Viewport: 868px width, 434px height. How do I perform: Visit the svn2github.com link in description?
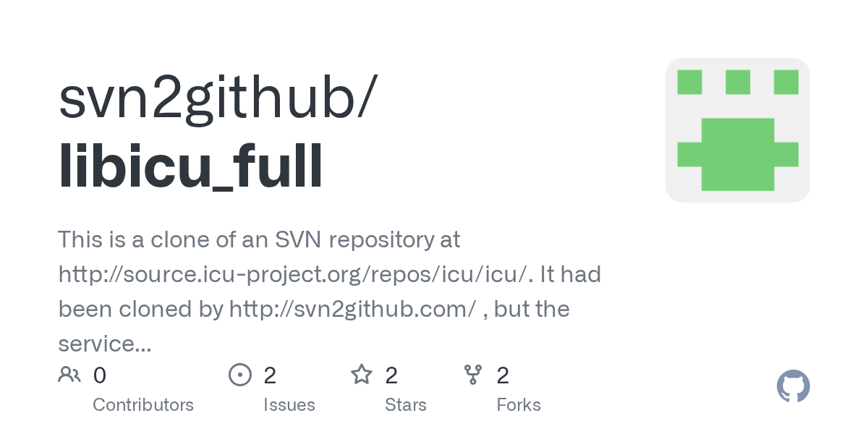[x=352, y=309]
